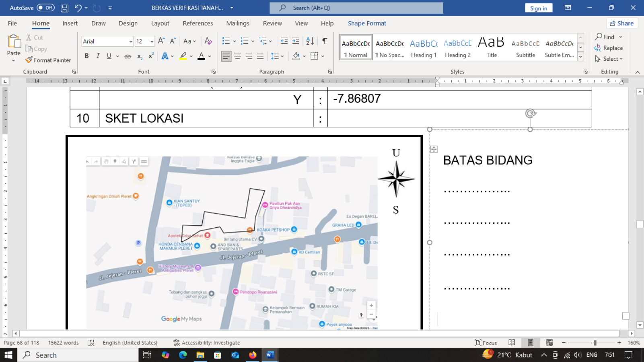Switch to Read Mode view

pos(512,343)
